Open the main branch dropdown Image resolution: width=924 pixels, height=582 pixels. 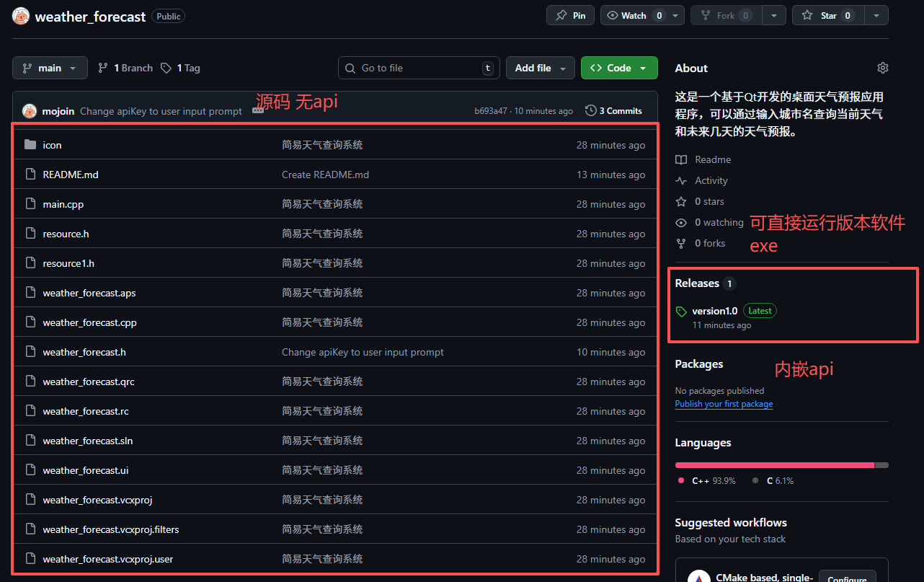click(x=50, y=68)
